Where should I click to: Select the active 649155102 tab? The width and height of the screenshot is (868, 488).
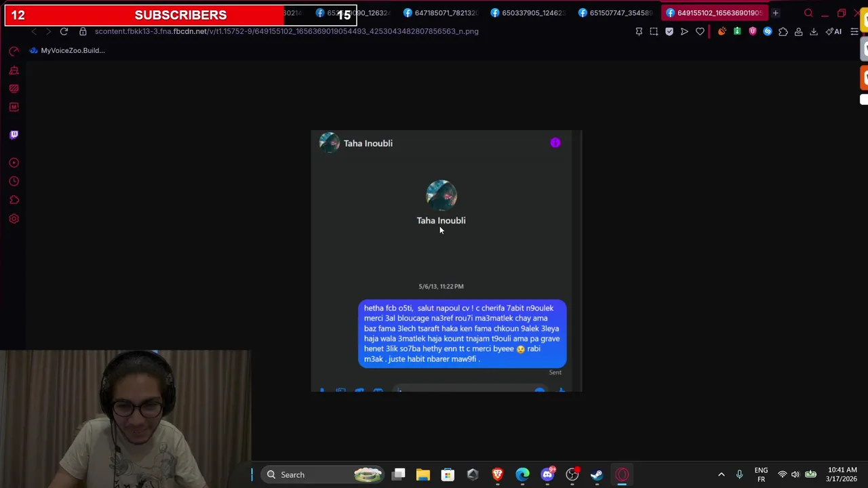click(x=714, y=13)
